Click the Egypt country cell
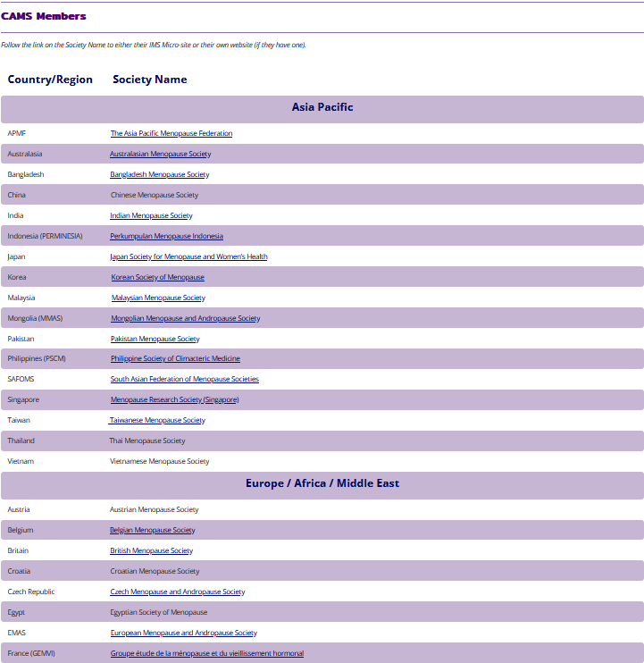This screenshot has height=663, width=644. click(16, 612)
